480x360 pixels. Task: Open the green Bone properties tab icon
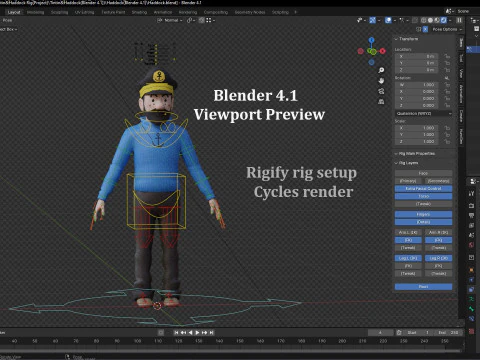click(471, 309)
